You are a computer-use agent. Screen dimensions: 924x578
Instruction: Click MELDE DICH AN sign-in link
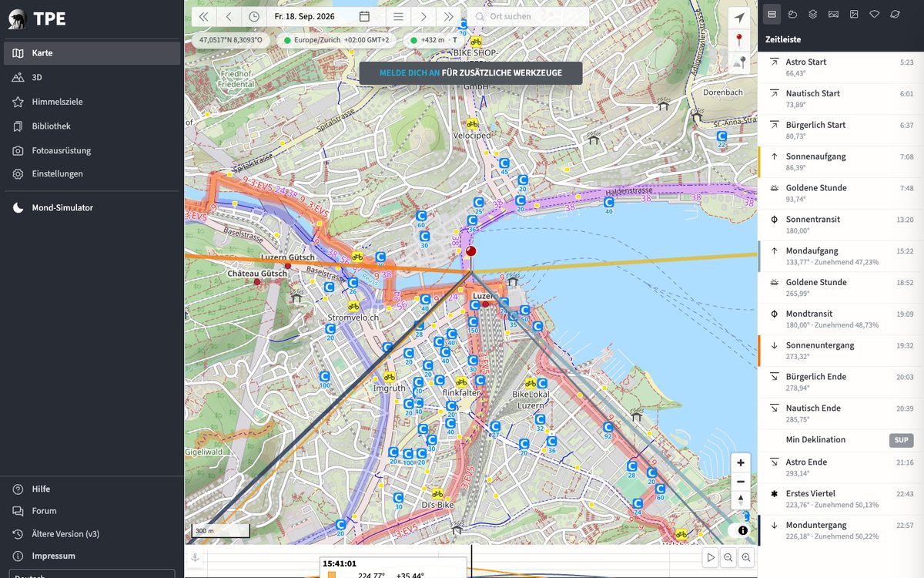pos(410,73)
